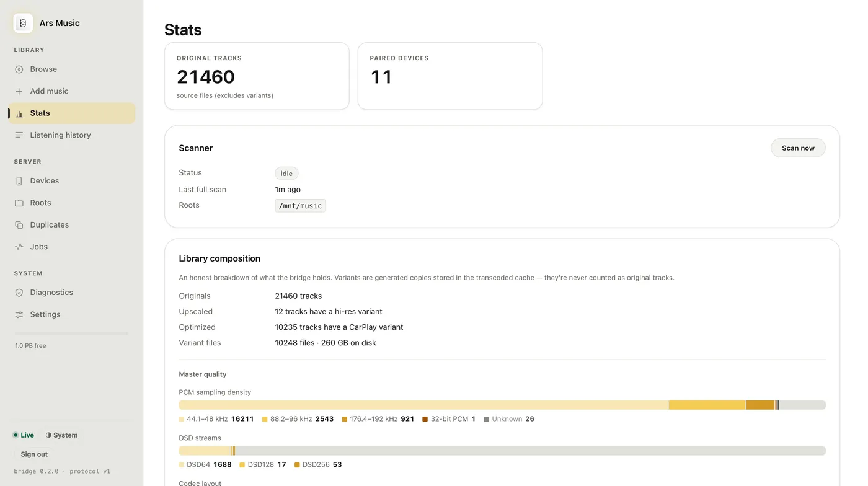The width and height of the screenshot is (868, 486).
Task: Open the Jobs server page
Action: 71,247
